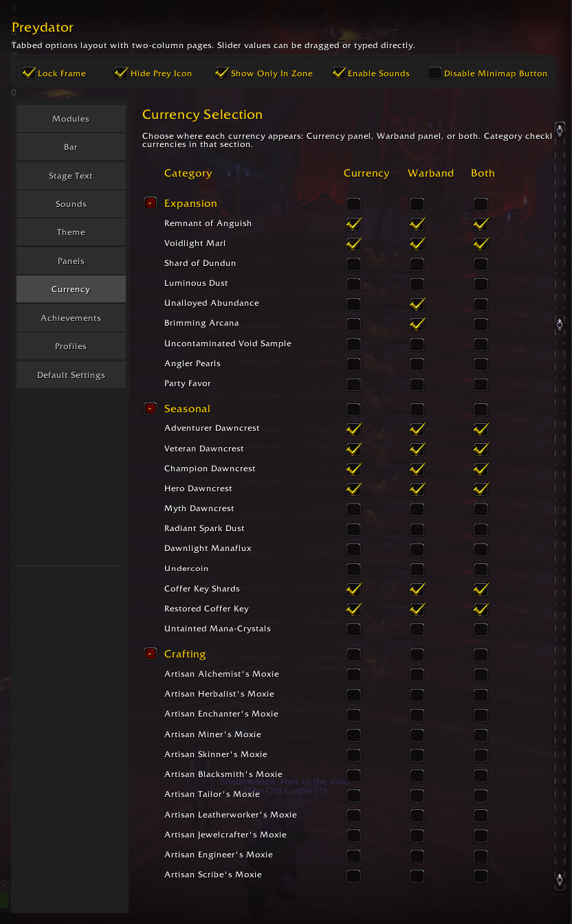Check Shard of Dundun Currency checkbox
Screen dimensions: 572x924
point(353,264)
